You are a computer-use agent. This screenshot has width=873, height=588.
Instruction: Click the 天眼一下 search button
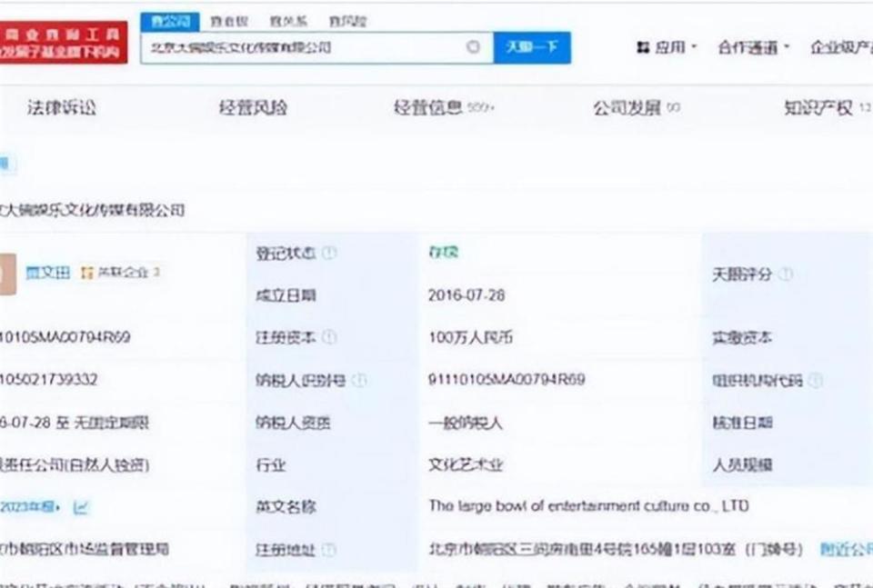pyautogui.click(x=532, y=47)
